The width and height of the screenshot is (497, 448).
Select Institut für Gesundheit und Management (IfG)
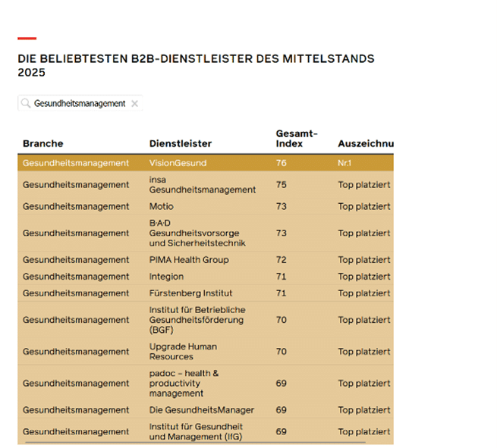pos(196,431)
